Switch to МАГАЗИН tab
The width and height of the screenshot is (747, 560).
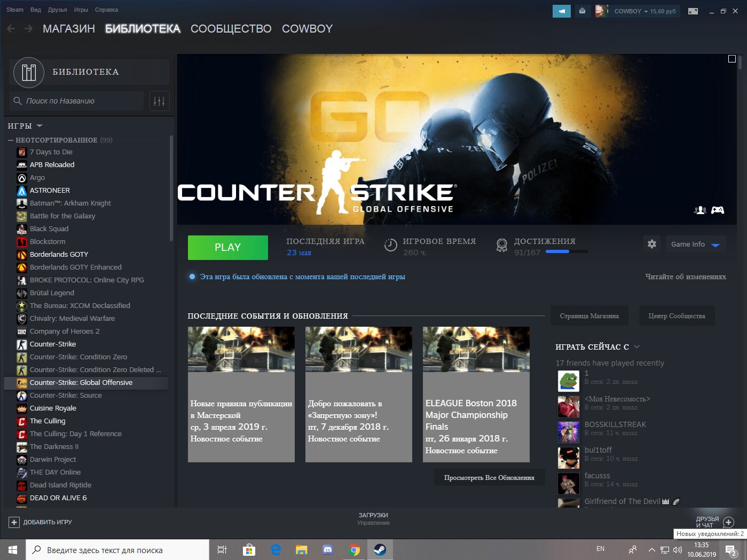[69, 29]
